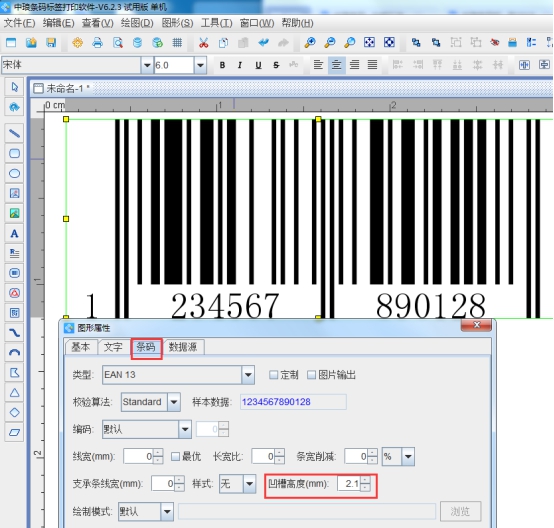
Task: Click the Zoom out magnifier icon
Action: (x=330, y=43)
